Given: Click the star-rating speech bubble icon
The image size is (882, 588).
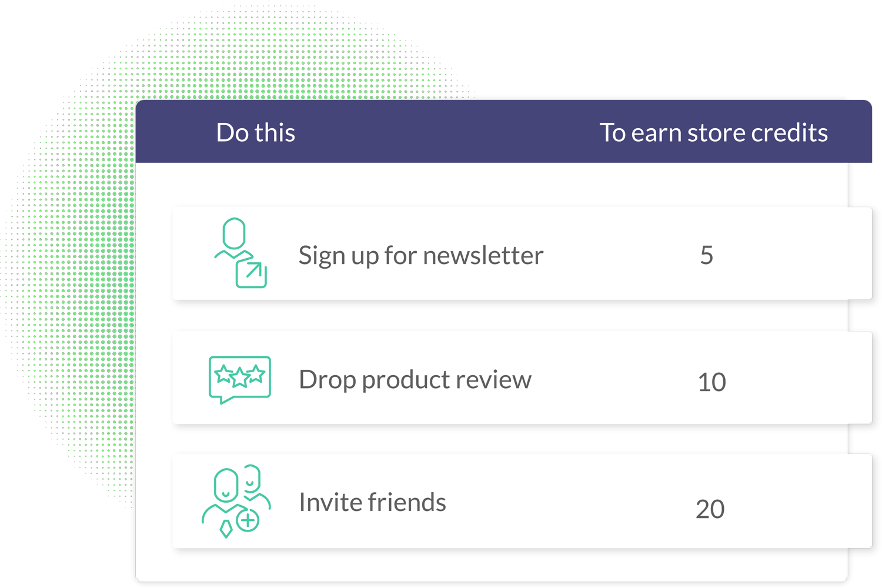Looking at the screenshot, I should click(x=239, y=378).
